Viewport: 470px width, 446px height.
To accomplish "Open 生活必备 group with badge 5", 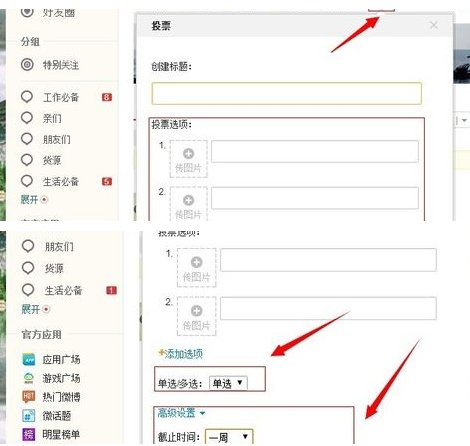I will click(x=61, y=181).
